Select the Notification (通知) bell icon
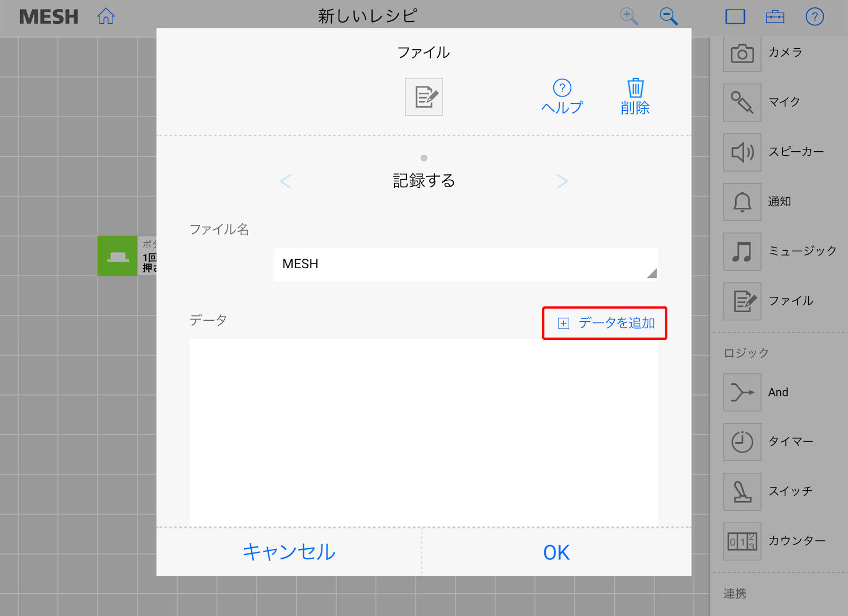 pos(742,202)
